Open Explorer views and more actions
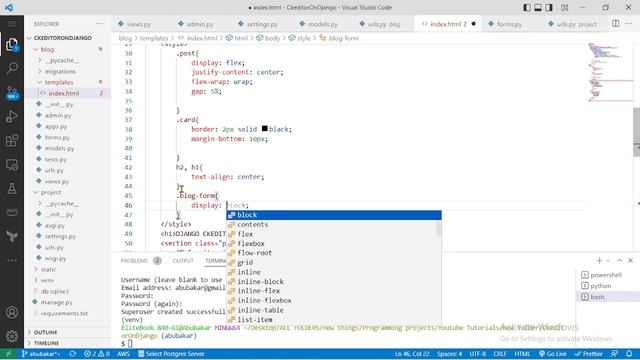The image size is (640, 360). point(100,24)
